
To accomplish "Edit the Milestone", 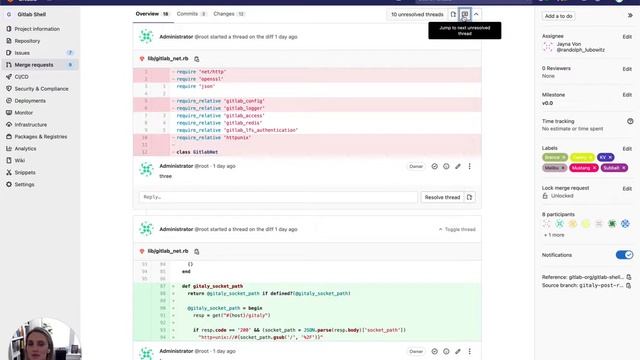I will [627, 95].
